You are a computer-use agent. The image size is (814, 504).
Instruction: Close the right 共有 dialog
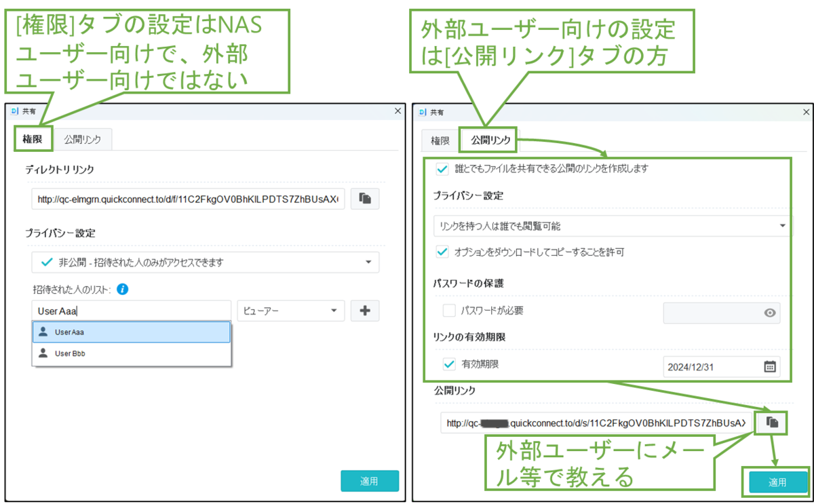(x=806, y=112)
